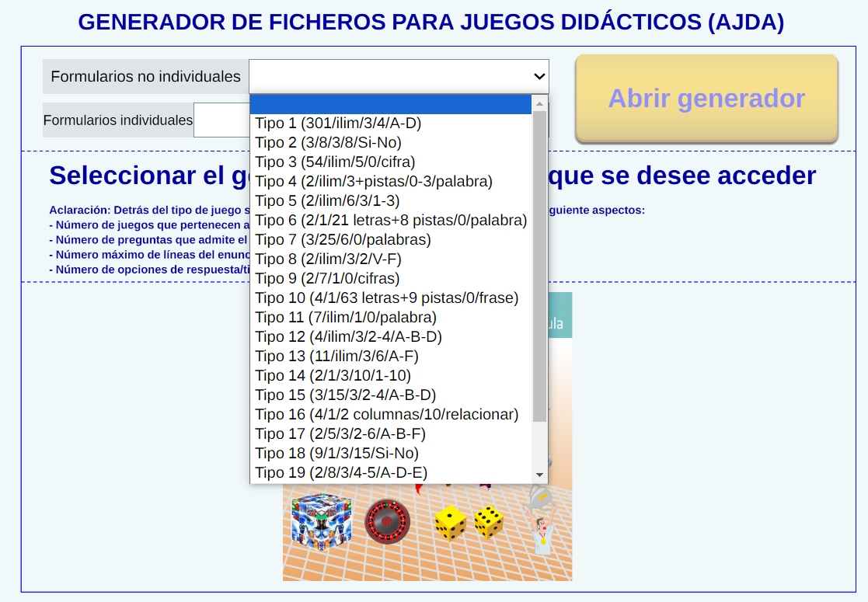
Task: Choose Tipo 8 (2/ilim/3/2/V-F)
Action: pyautogui.click(x=328, y=259)
